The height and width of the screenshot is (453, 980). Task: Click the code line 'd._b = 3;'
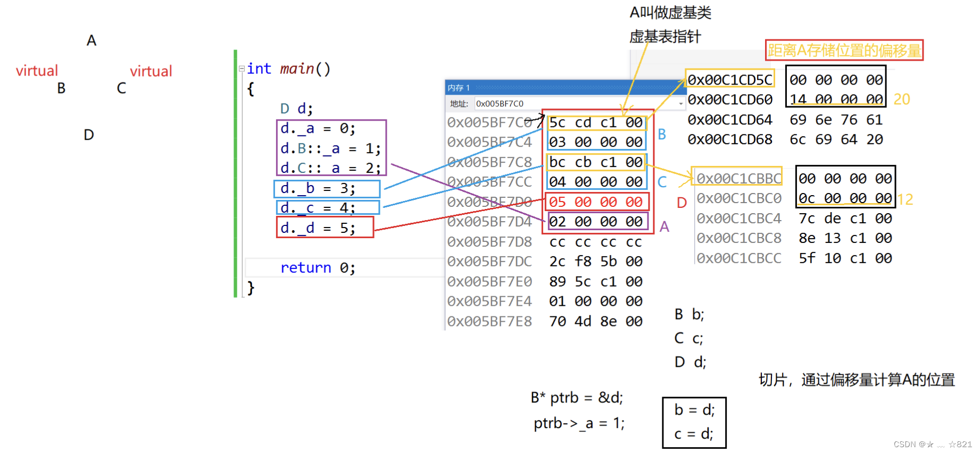click(318, 188)
